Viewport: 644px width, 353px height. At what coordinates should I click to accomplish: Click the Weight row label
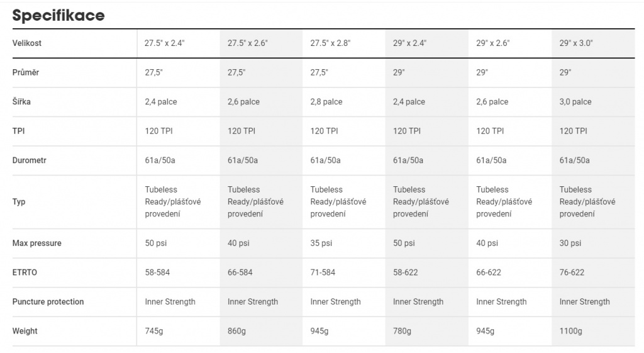(x=25, y=331)
